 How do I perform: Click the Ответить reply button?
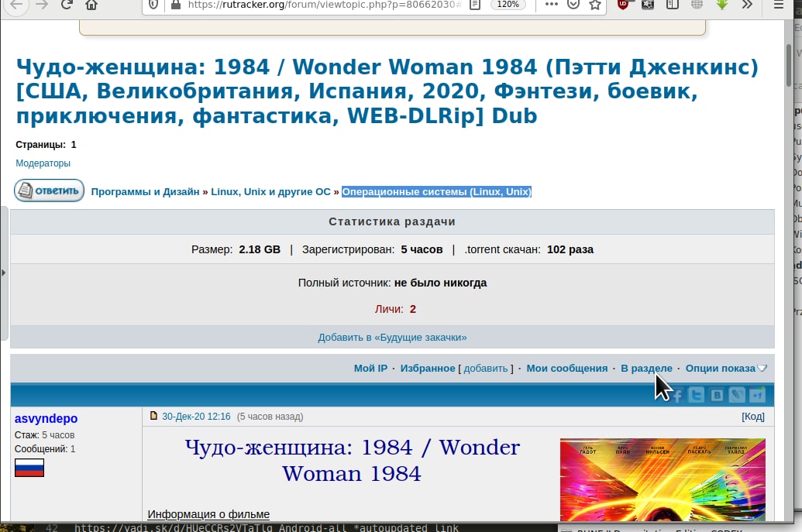click(49, 190)
